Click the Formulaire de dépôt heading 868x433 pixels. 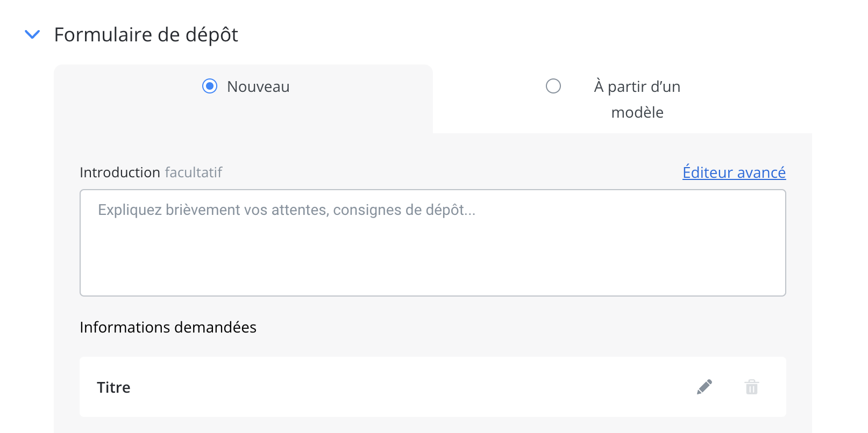pyautogui.click(x=146, y=35)
